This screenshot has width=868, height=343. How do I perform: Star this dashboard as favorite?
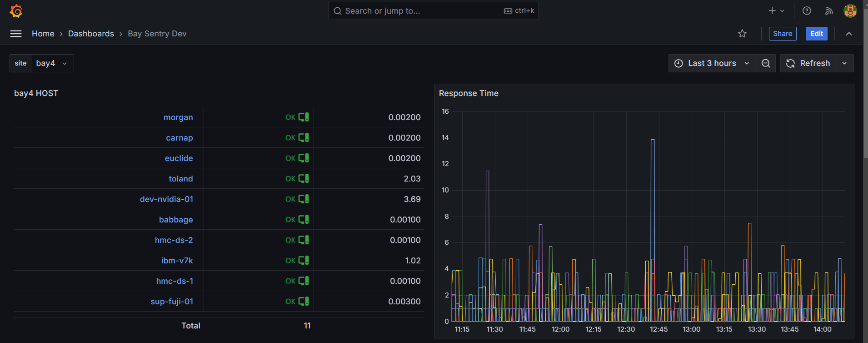742,34
